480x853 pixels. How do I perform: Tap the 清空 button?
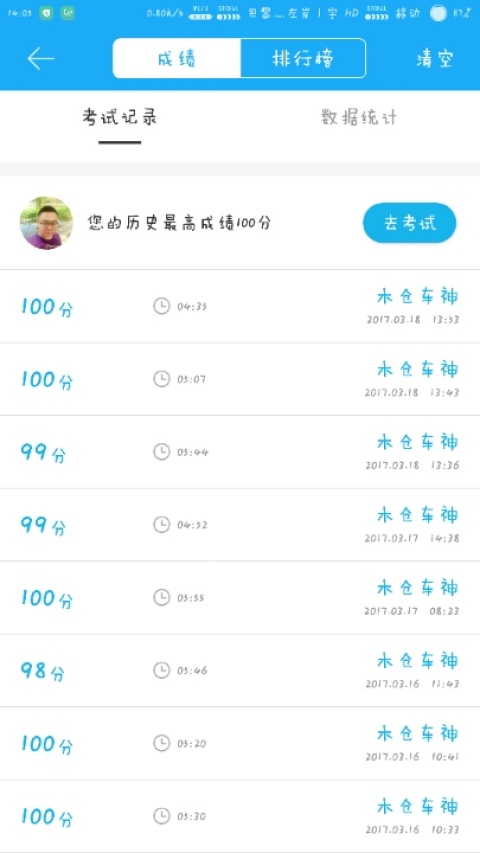tap(435, 58)
